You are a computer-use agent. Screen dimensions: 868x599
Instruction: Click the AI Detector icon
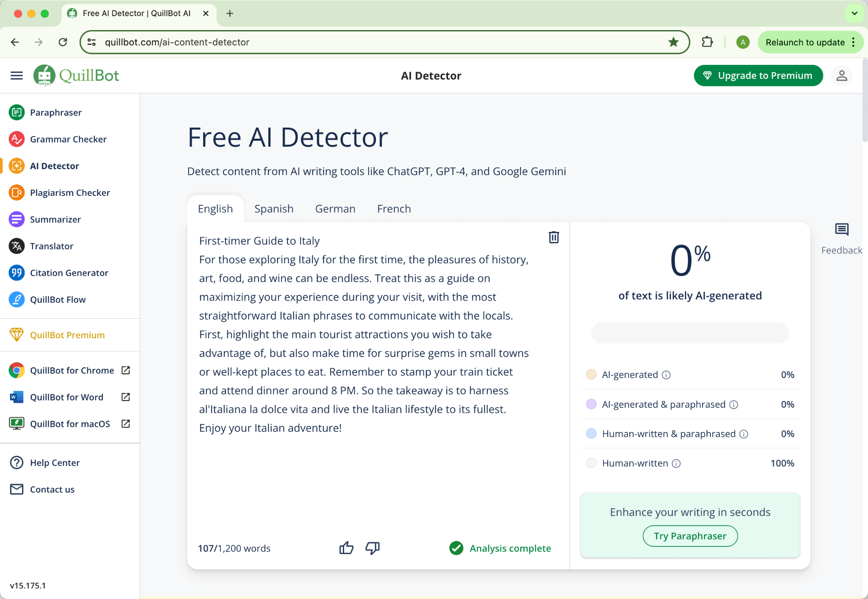17,166
